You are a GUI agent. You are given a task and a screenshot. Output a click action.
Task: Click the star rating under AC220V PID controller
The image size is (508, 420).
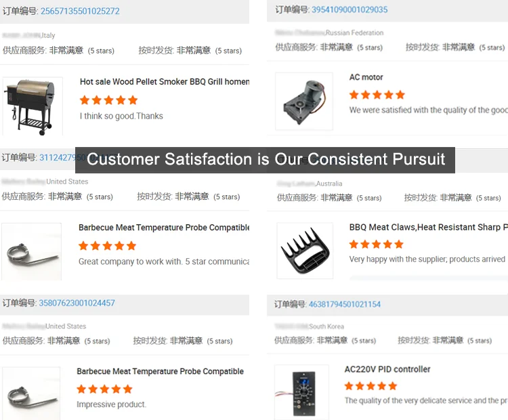(372, 386)
